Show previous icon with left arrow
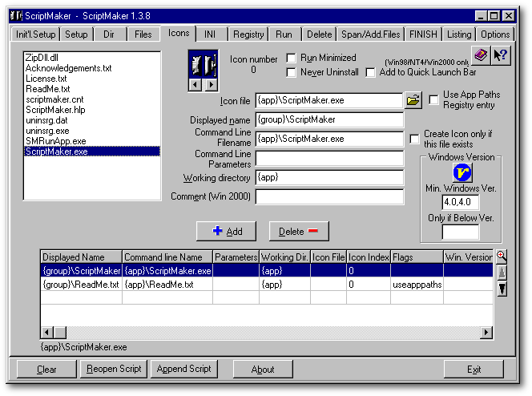 point(195,84)
